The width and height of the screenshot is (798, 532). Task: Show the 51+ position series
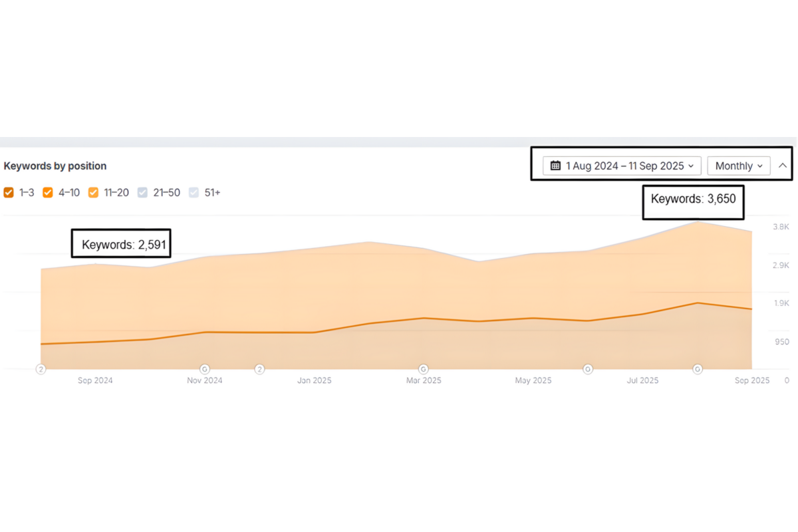(194, 193)
